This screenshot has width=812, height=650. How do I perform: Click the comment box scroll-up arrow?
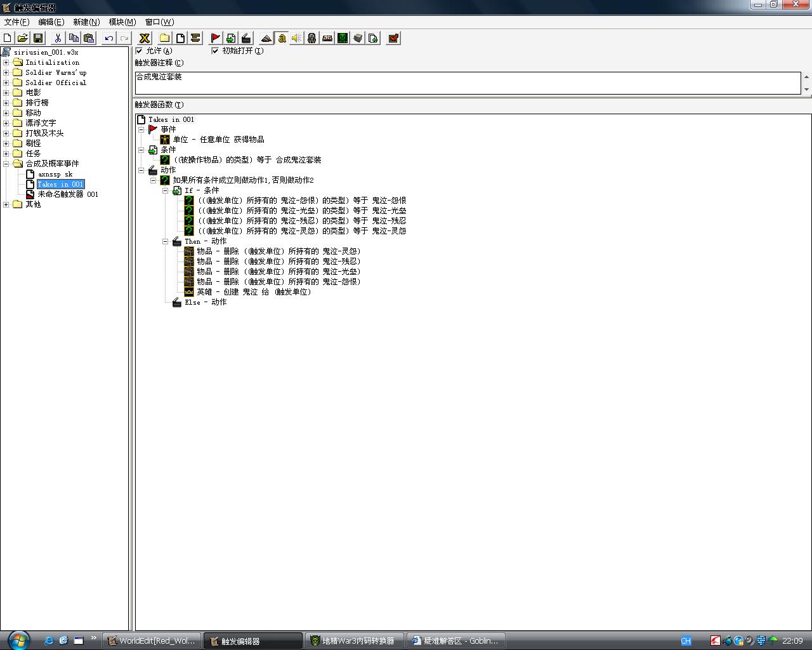pos(806,77)
